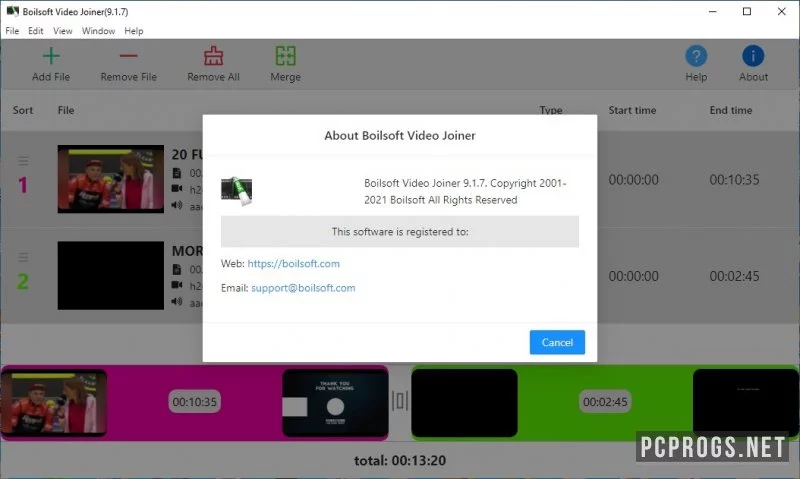Click drag handle icon of row 1
The height and width of the screenshot is (479, 800).
click(23, 161)
